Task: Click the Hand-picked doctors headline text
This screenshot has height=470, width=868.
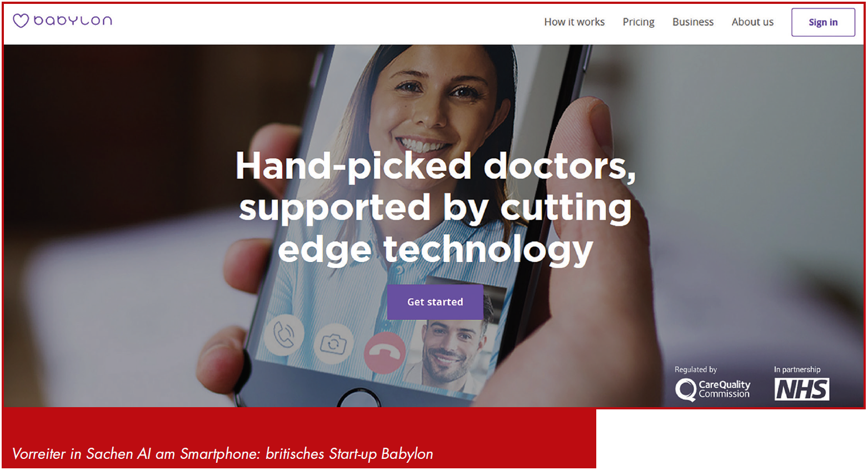Action: click(x=436, y=208)
